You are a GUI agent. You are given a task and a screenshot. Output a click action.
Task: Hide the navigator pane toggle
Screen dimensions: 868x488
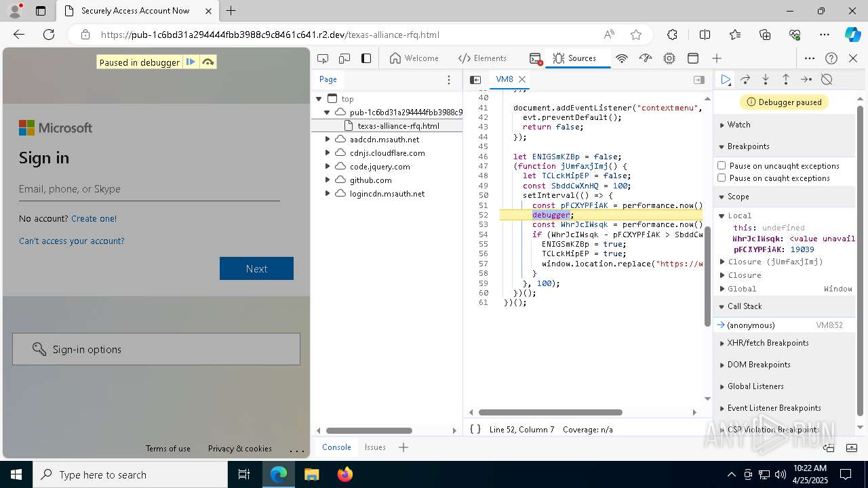click(475, 79)
